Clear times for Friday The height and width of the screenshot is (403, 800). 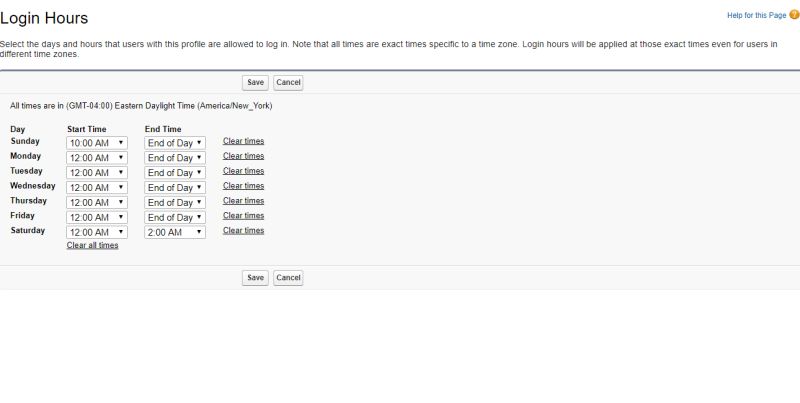point(243,215)
